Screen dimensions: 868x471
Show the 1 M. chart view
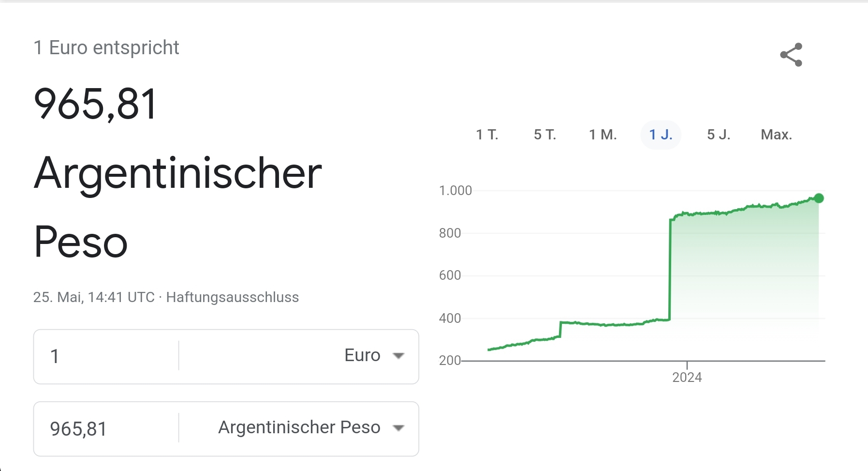(603, 135)
